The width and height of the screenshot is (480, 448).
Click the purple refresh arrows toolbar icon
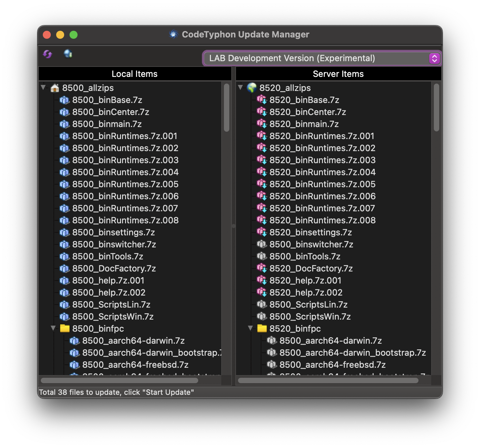(x=47, y=54)
